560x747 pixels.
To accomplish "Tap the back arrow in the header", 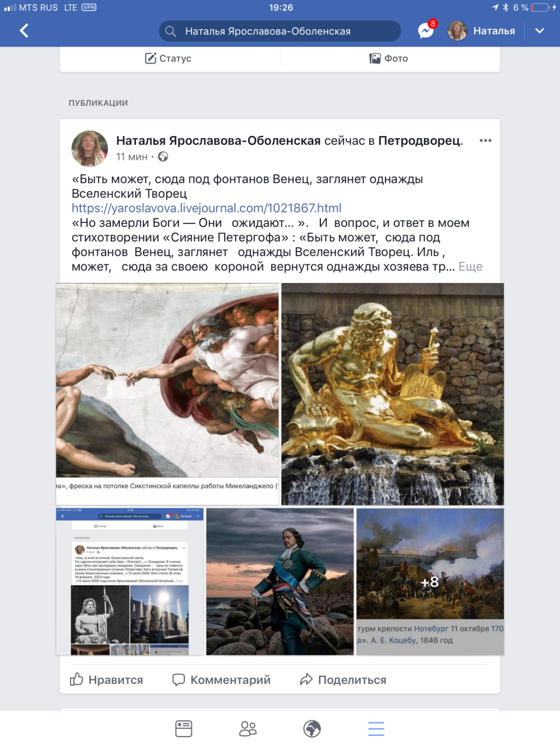I will 24,31.
